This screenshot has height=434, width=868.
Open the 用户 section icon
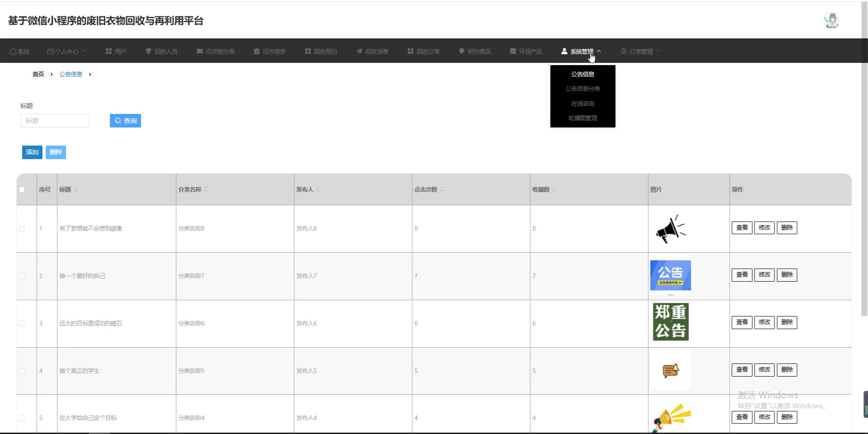[x=108, y=51]
